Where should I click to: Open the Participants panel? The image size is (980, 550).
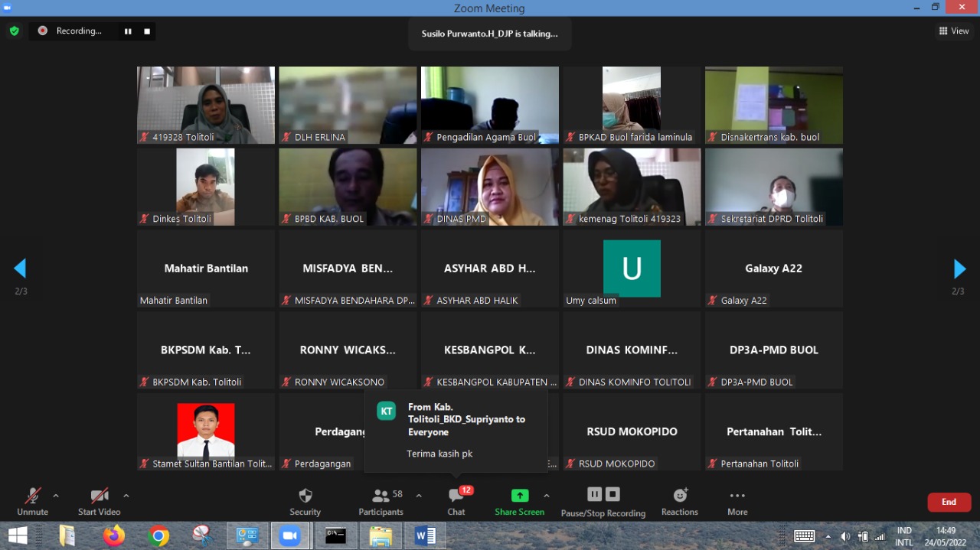click(381, 501)
